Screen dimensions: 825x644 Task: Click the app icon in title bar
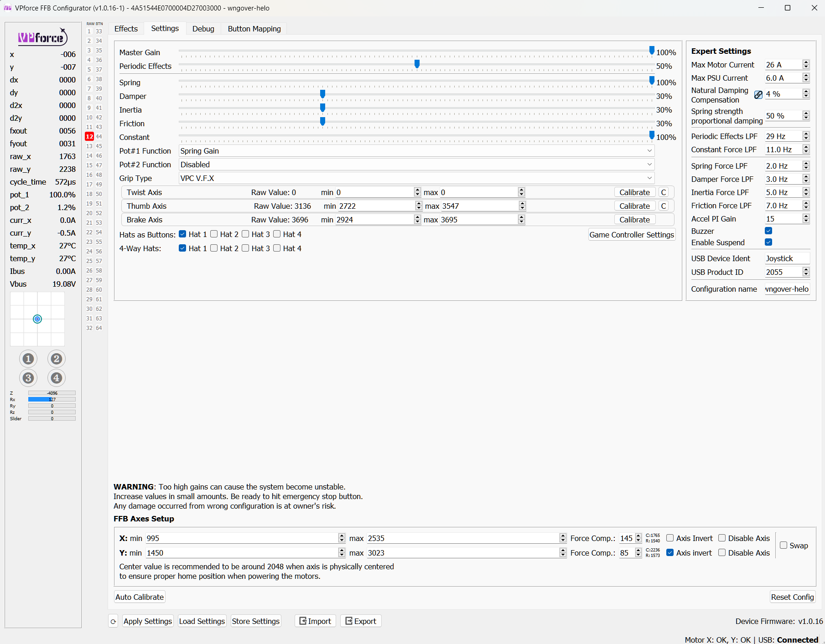[7, 8]
